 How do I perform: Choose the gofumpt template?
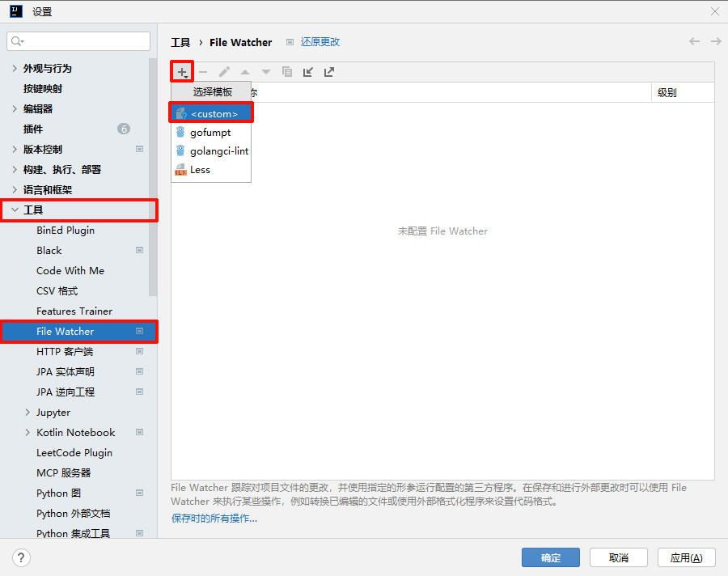pos(211,133)
